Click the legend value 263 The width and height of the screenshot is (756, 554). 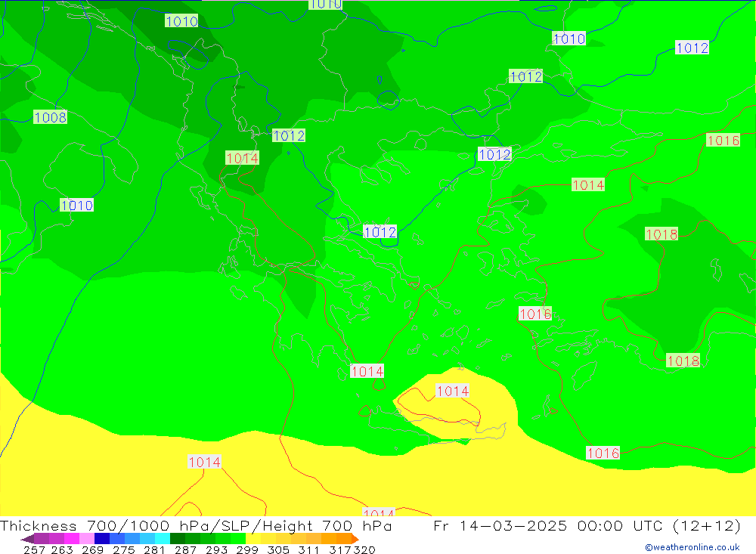tap(62, 549)
